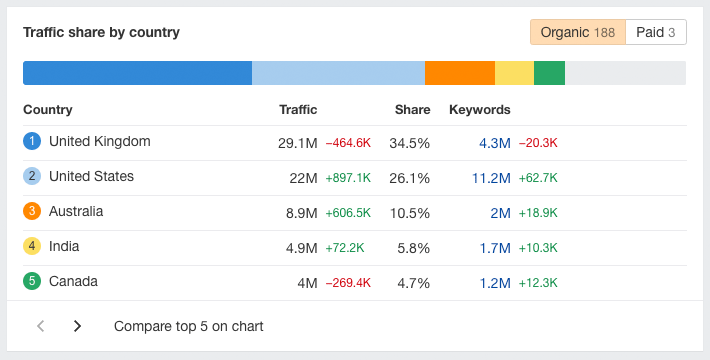Viewport: 710px width, 360px height.
Task: Click the 8.9M traffic value
Action: 302,213
